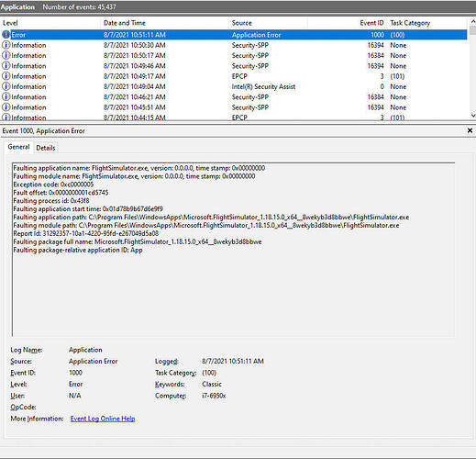Click the Faulting application start time line
The image size is (476, 459).
(x=88, y=209)
